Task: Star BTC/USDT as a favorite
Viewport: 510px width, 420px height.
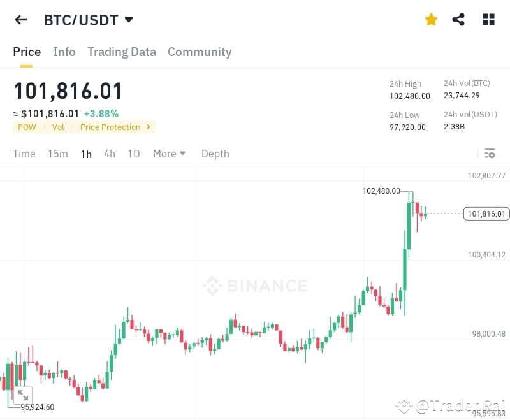Action: point(431,20)
